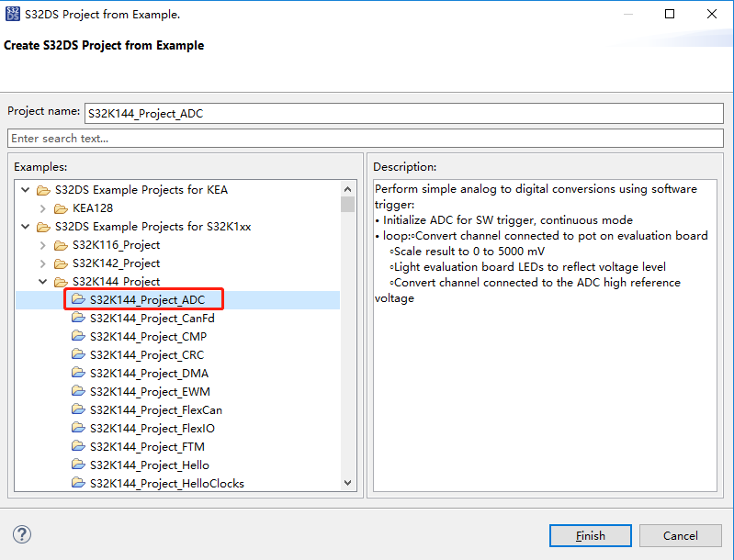Image resolution: width=734 pixels, height=560 pixels.
Task: Click the examples list scrollbar thumb
Action: click(348, 205)
